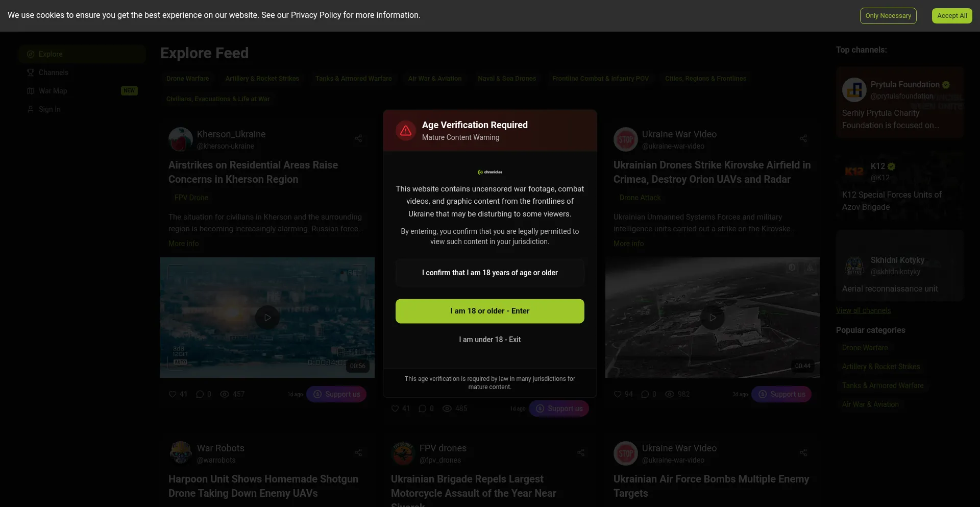Confirm that I am 18 years or older
Image resolution: width=980 pixels, height=507 pixels.
tap(490, 273)
